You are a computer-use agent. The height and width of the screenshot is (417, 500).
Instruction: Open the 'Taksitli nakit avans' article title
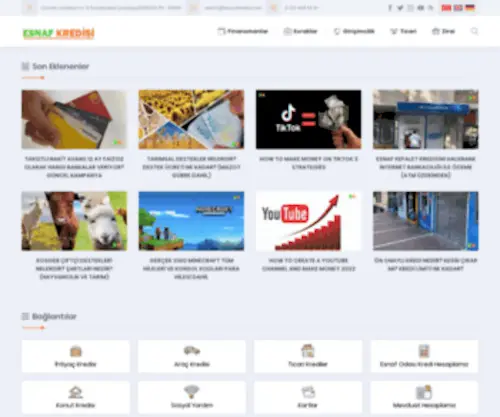(x=74, y=167)
